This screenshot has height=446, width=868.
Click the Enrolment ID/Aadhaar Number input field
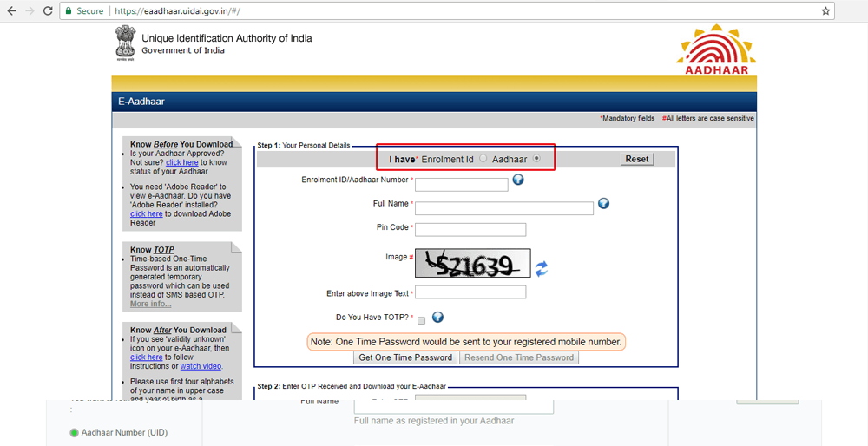tap(461, 185)
